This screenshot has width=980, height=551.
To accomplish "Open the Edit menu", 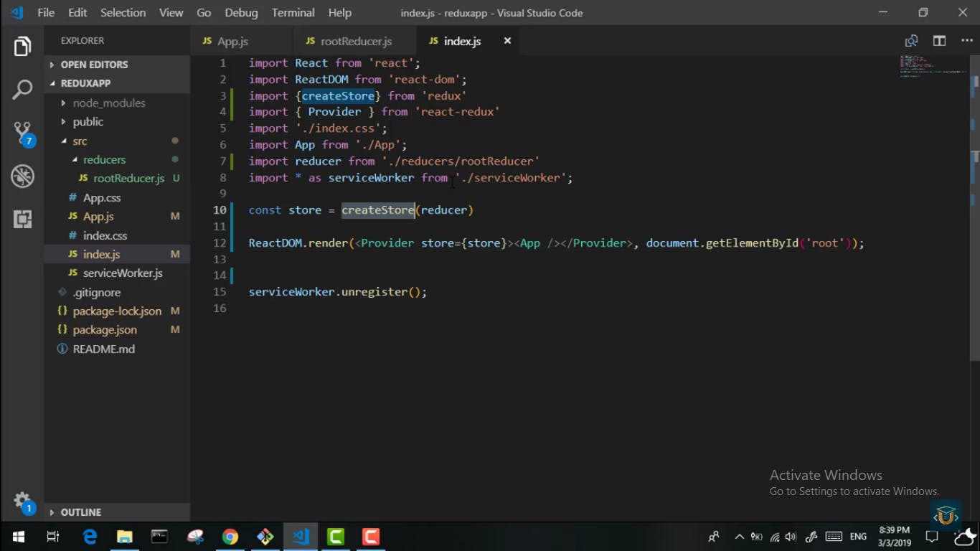I will (x=77, y=13).
